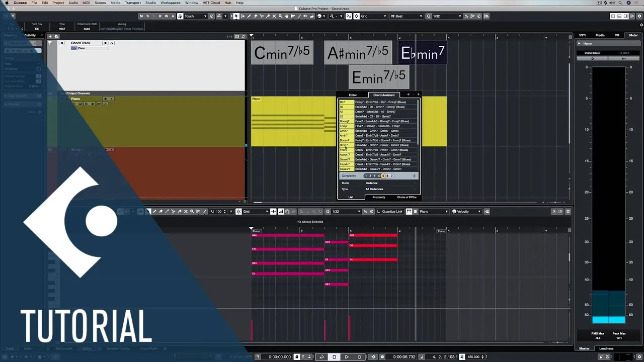Open the Beat grid type dropdown
The height and width of the screenshot is (362, 644).
tap(406, 16)
